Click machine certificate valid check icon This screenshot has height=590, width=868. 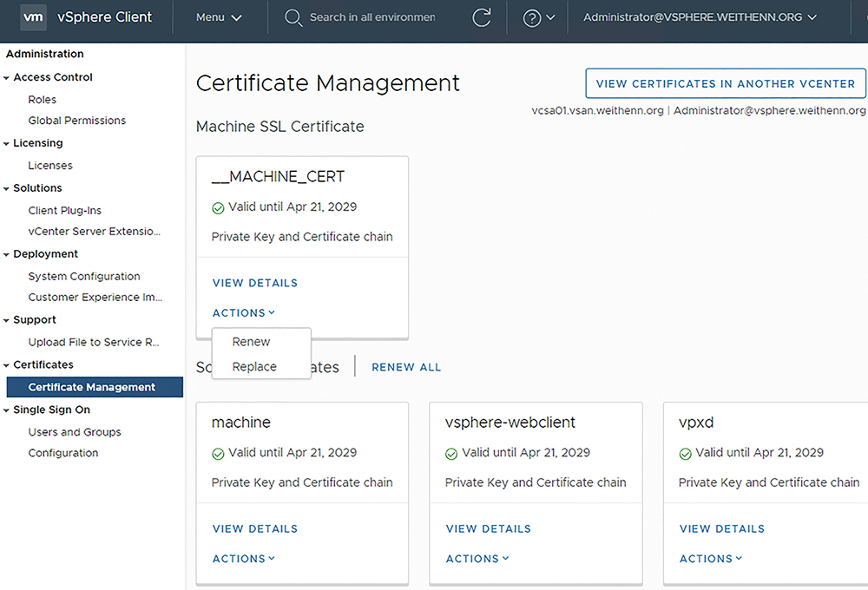point(218,453)
